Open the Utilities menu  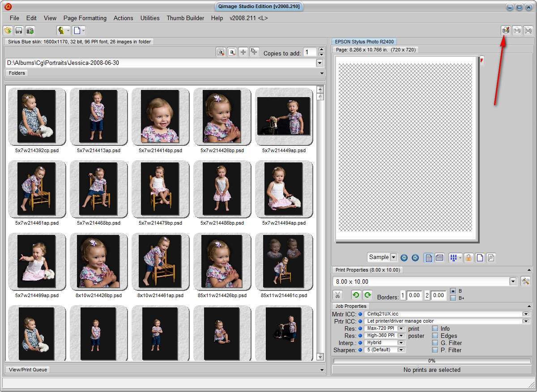coord(150,18)
